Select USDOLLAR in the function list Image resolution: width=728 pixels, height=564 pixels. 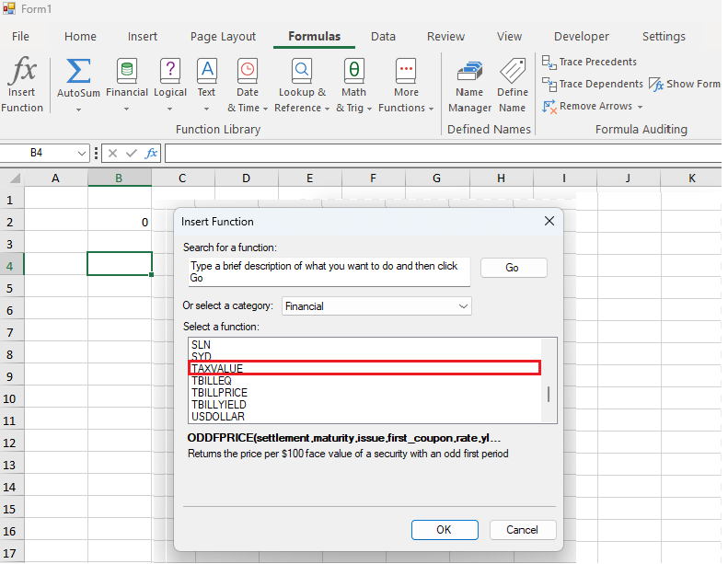[364, 417]
